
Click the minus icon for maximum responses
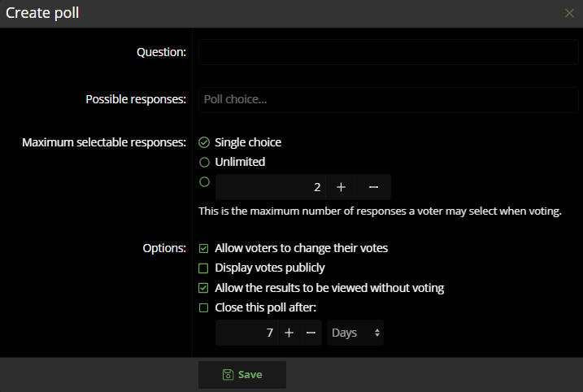pos(374,187)
